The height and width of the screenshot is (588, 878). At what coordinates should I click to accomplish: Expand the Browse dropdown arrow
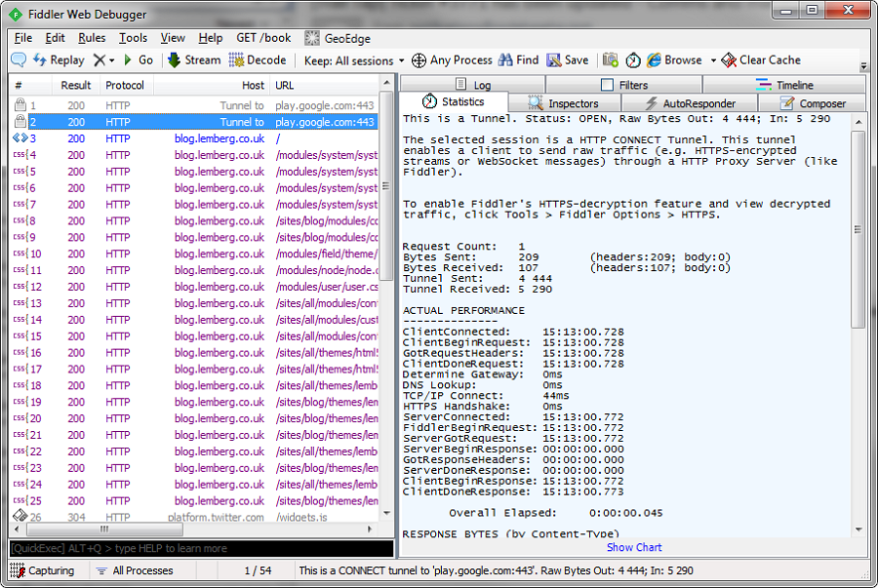(713, 60)
